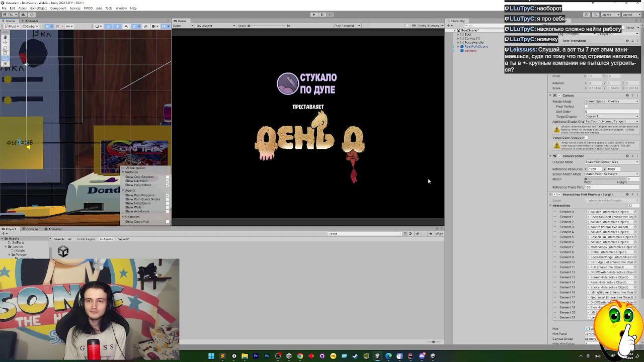Screen dimensions: 644x362
Task: Adjust the Match Width/Height slider
Action: point(606,179)
